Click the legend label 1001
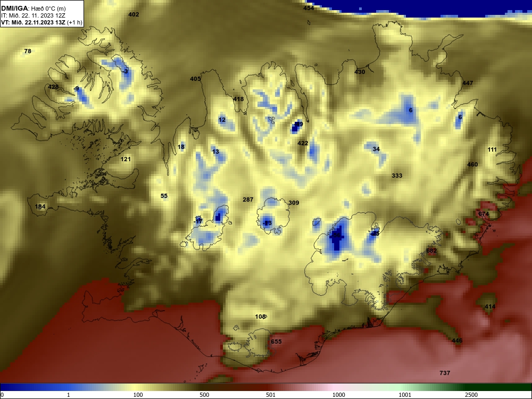Image resolution: width=532 pixels, height=399 pixels. [405, 395]
